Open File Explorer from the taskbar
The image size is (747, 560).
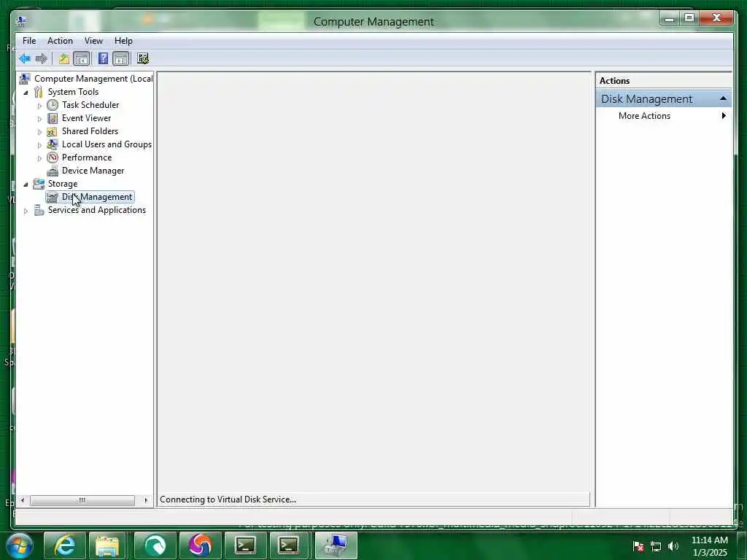coord(107,545)
